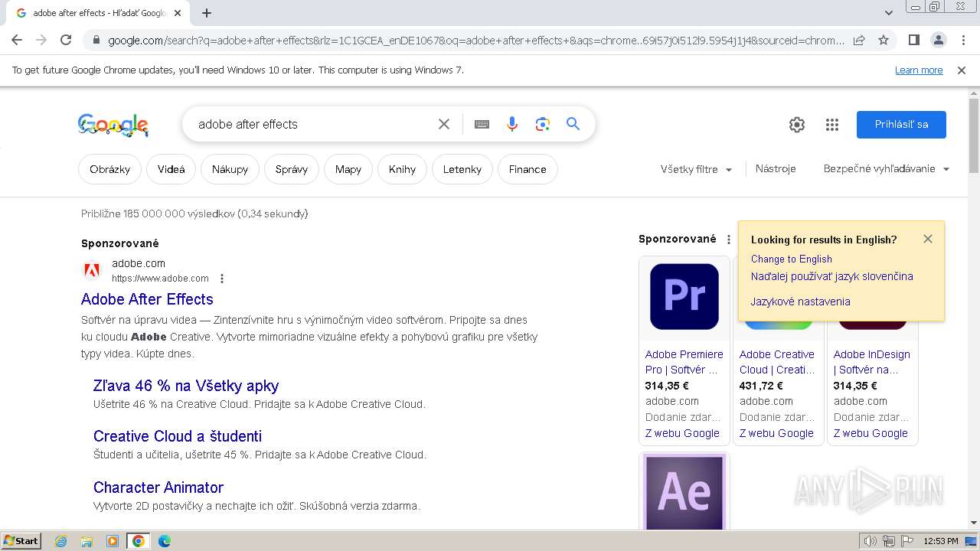The height and width of the screenshot is (551, 980).
Task: Open the on-screen keyboard input tool
Action: click(x=482, y=124)
